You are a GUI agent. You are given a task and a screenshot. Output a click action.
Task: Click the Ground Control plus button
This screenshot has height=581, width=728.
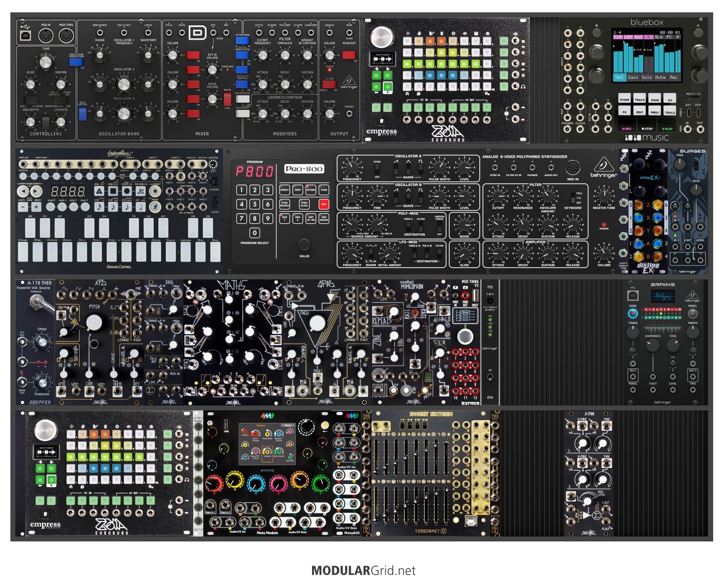[x=37, y=207]
